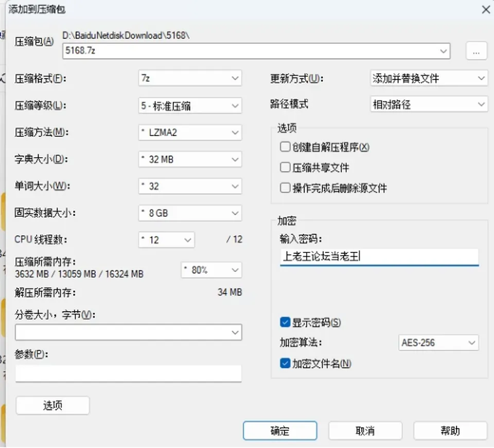
Task: Expand the 固实数据大小 8 GB dropdown
Action: click(190, 213)
